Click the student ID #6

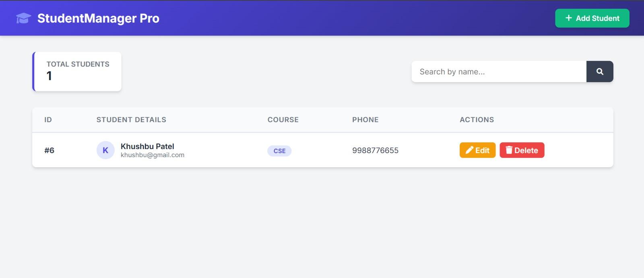(x=49, y=150)
